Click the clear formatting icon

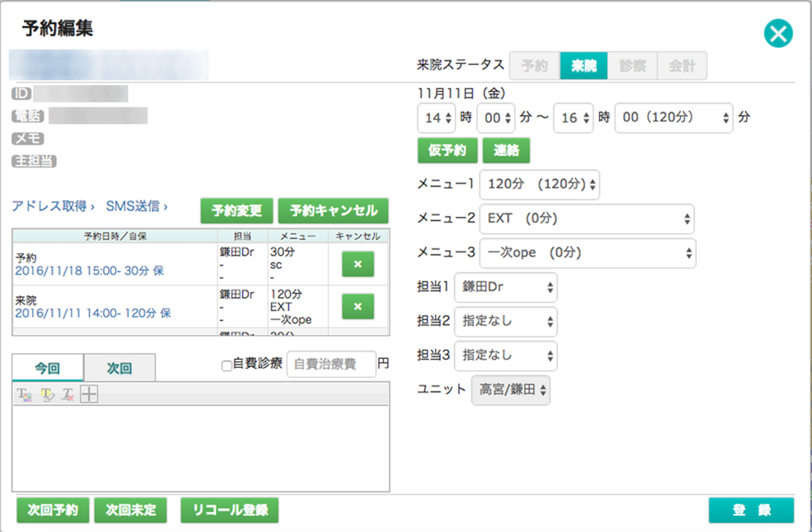68,394
